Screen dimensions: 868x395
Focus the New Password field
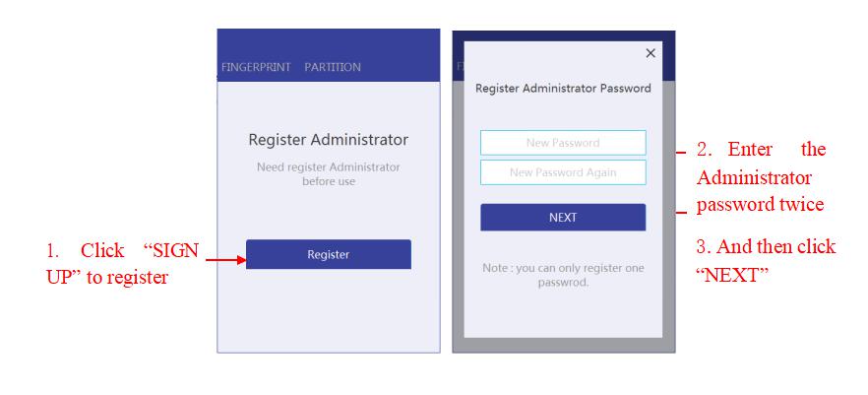[x=563, y=143]
